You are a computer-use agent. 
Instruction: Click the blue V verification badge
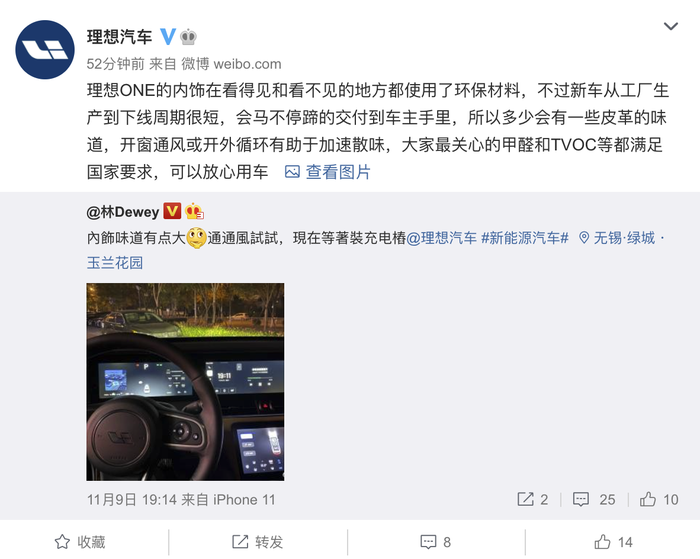click(x=168, y=37)
